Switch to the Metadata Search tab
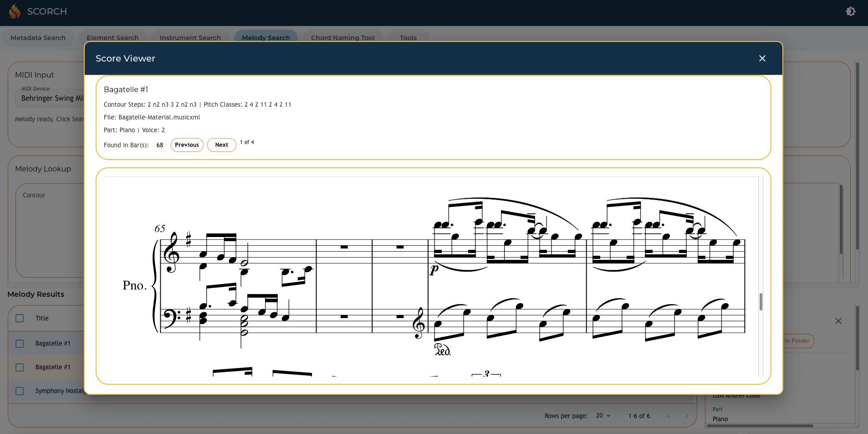868x434 pixels. (x=38, y=37)
